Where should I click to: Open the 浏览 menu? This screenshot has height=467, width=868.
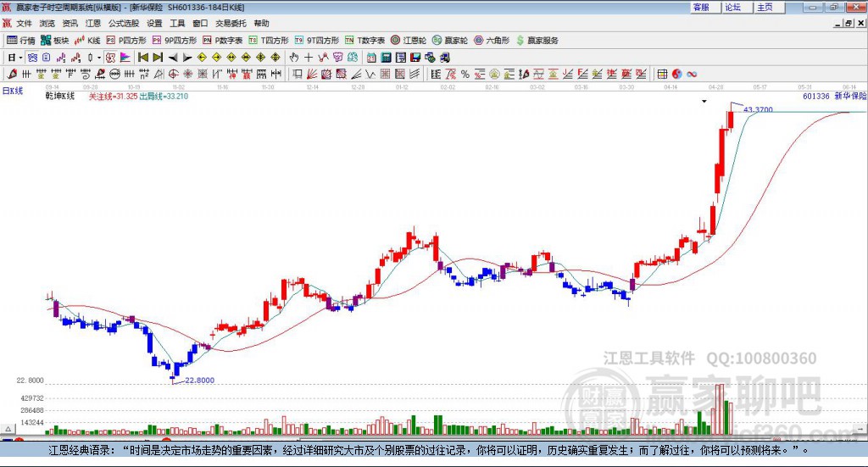(47, 23)
